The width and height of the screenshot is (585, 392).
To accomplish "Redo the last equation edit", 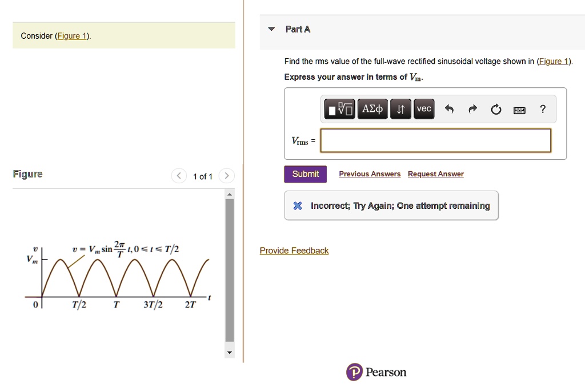I will [x=471, y=109].
